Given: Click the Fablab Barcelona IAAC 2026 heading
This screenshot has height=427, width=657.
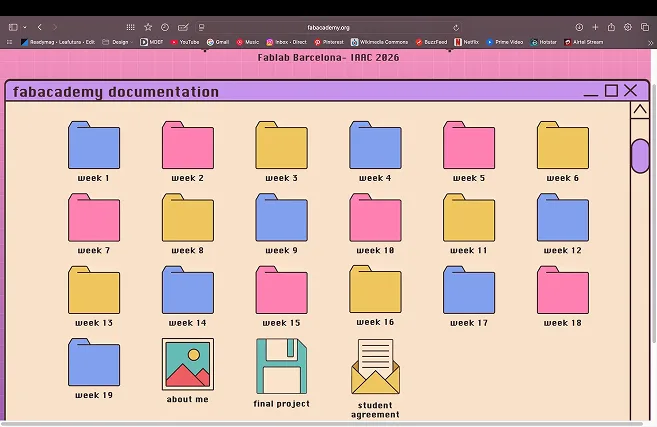Looking at the screenshot, I should pyautogui.click(x=328, y=58).
